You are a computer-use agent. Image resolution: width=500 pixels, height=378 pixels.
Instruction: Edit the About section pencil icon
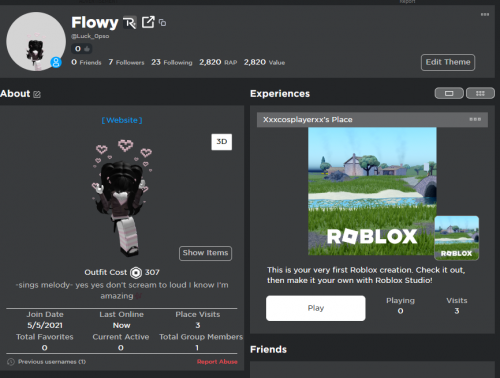tap(37, 94)
